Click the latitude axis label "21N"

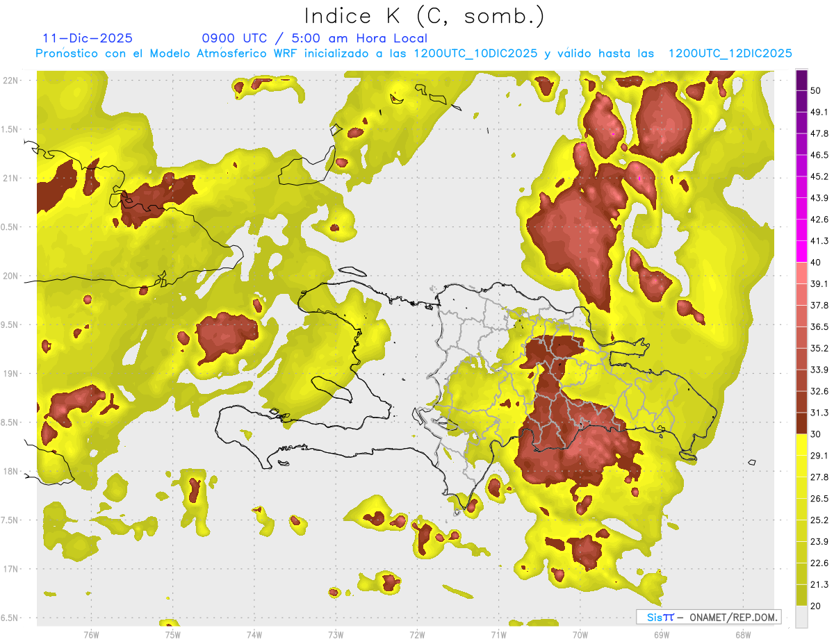pos(10,179)
